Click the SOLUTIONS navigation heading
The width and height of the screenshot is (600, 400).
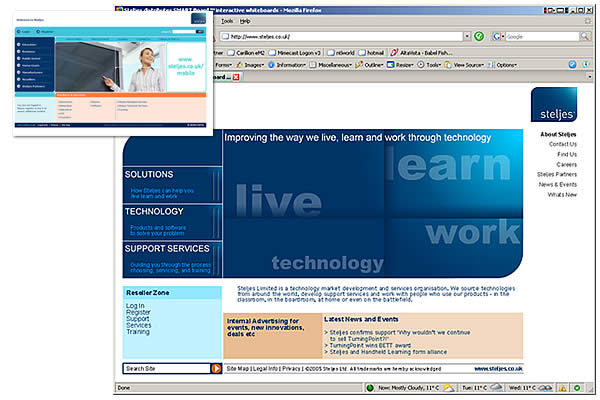click(x=149, y=174)
